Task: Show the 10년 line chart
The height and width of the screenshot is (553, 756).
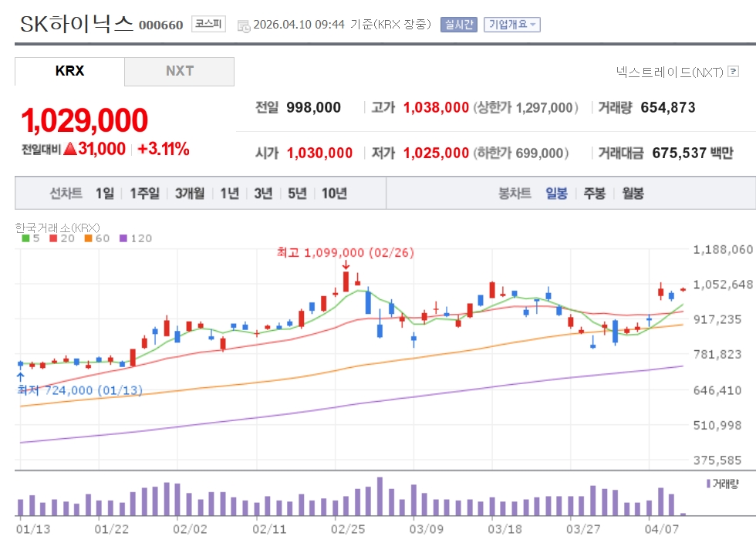Action: coord(334,193)
